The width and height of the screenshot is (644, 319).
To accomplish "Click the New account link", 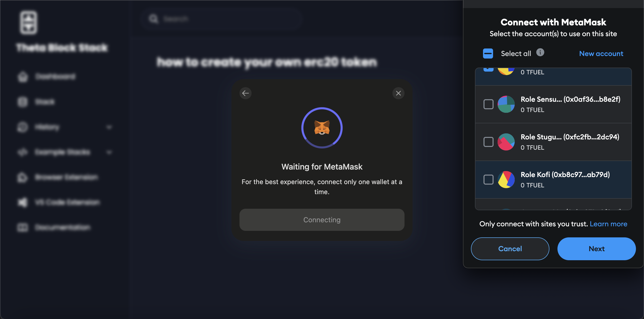I will point(601,54).
